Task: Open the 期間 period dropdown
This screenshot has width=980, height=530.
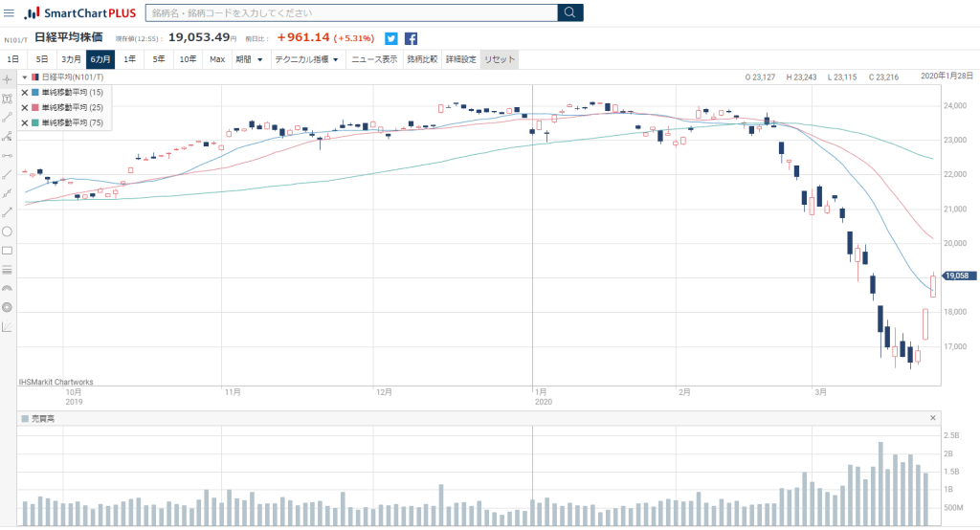Action: point(249,59)
